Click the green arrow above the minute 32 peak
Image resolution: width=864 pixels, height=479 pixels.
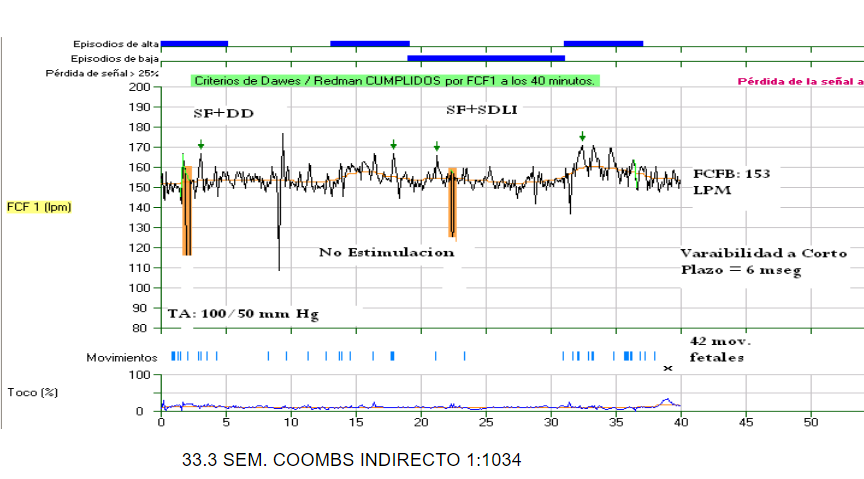[582, 137]
